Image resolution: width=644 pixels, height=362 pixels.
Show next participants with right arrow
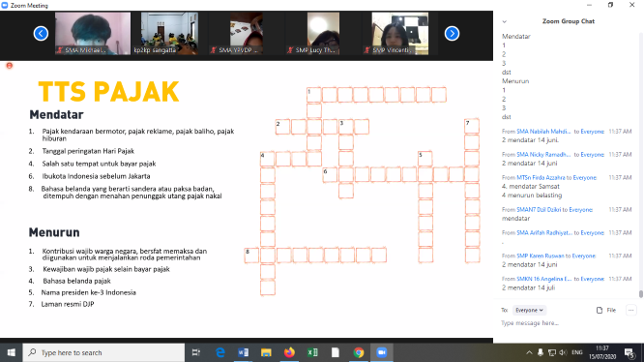click(x=452, y=33)
